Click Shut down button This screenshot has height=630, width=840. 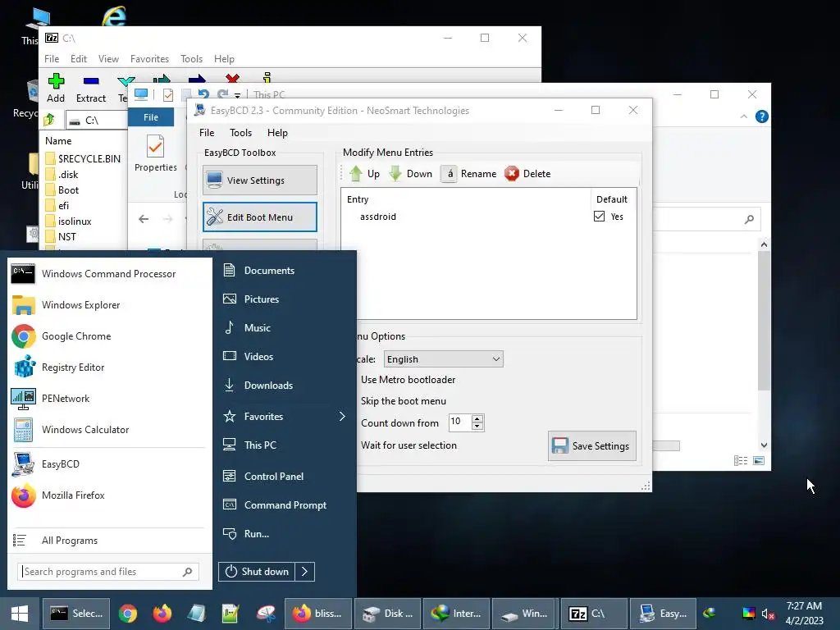[257, 572]
